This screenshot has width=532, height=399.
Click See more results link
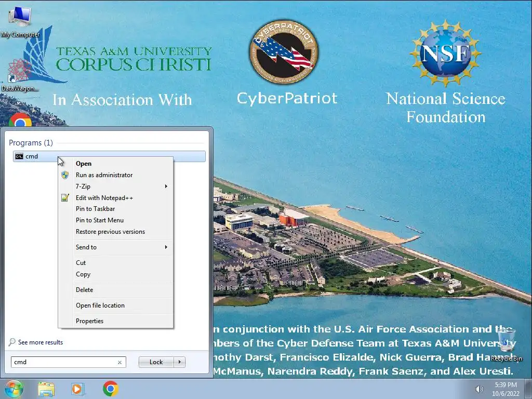pos(41,342)
